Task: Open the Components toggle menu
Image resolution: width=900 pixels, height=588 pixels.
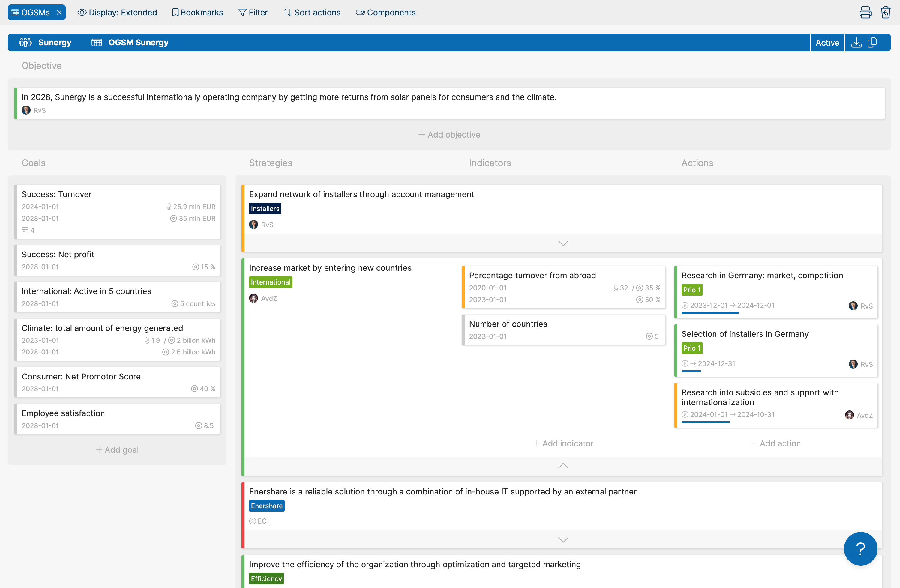Action: (385, 13)
